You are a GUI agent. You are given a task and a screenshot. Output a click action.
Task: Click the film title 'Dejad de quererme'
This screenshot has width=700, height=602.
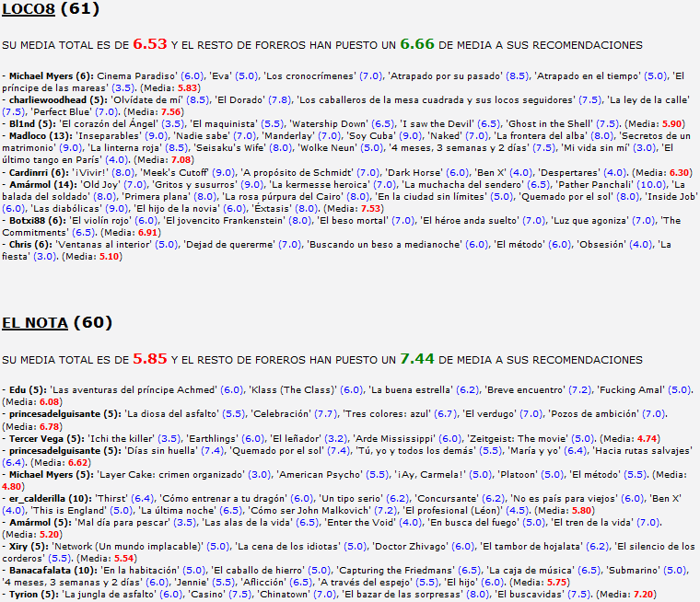click(229, 245)
